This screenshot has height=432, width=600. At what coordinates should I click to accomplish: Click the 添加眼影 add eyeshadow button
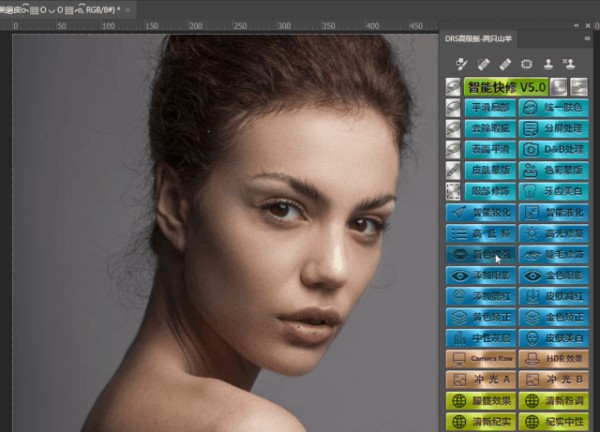(481, 276)
